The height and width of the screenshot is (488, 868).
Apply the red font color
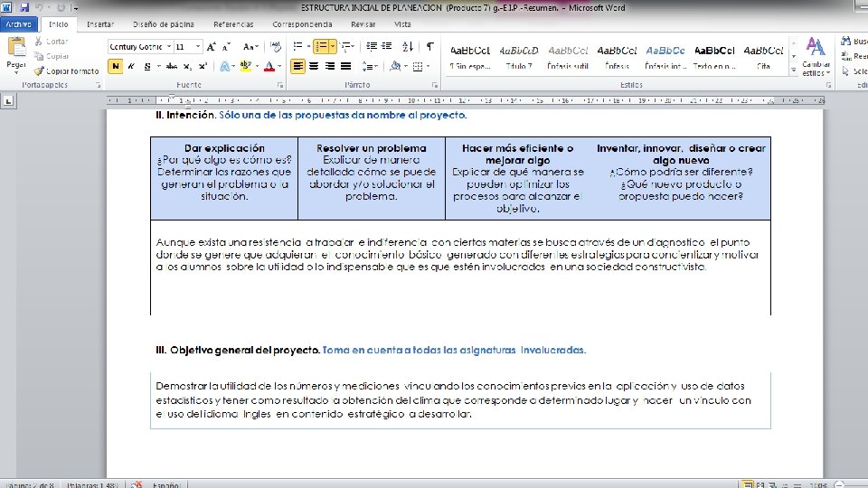click(269, 66)
